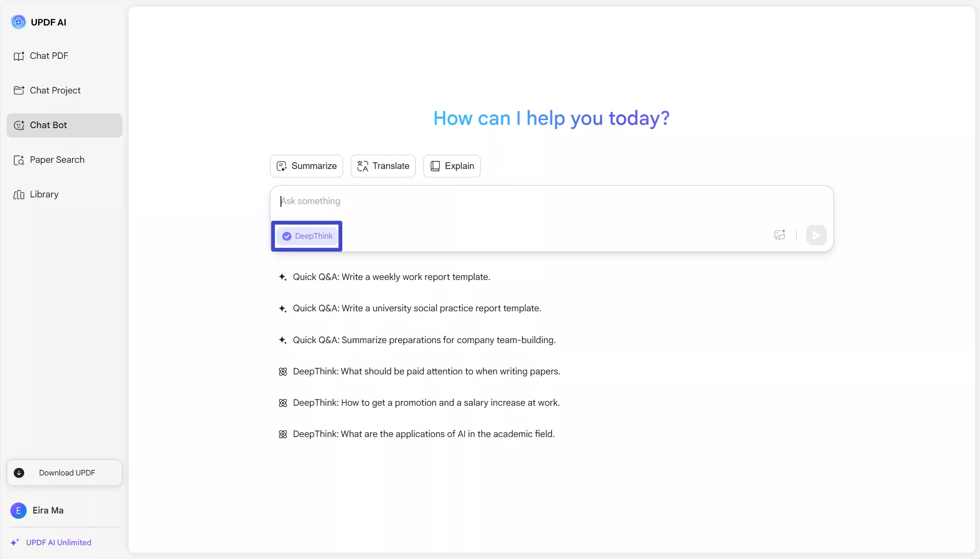Select the DeepThink AI academic applications prompt
This screenshot has width=980, height=559.
(423, 434)
